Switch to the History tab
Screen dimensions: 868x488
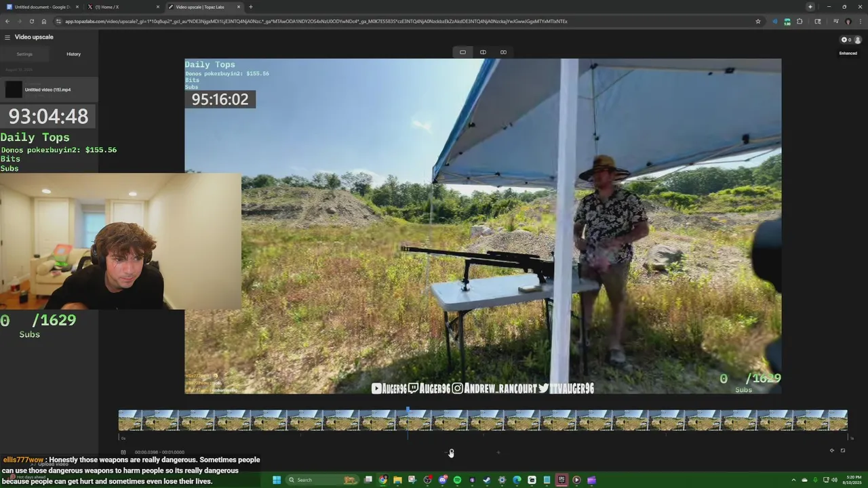[74, 54]
